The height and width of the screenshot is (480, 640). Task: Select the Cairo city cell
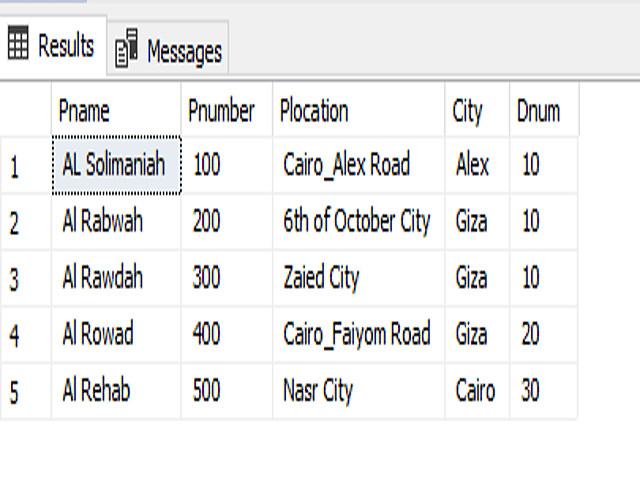coord(475,390)
